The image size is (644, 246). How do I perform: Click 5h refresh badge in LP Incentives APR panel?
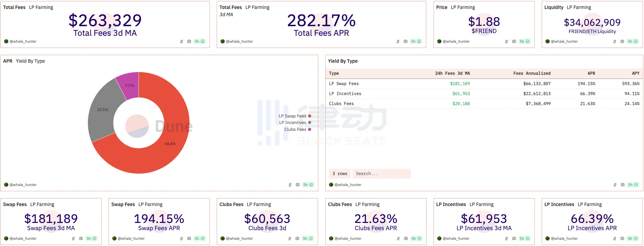[633, 238]
